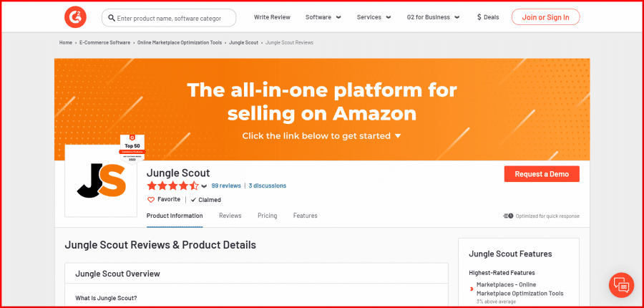
Task: Switch to the Pricing tab
Action: pyautogui.click(x=268, y=216)
